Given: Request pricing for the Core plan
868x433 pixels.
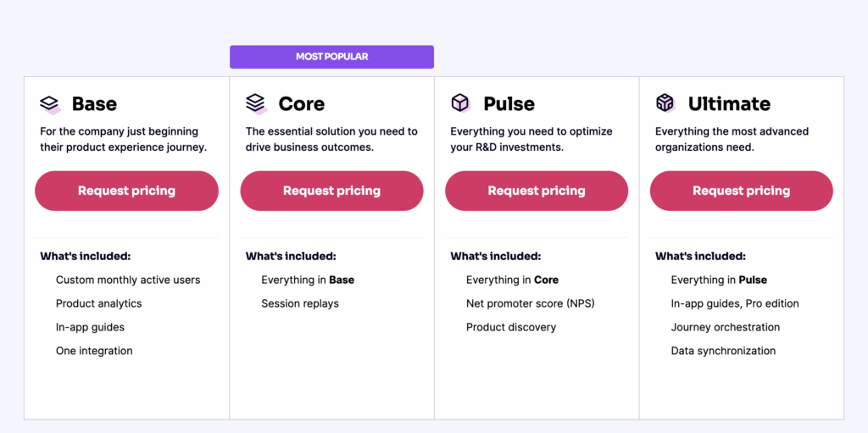Looking at the screenshot, I should coord(331,191).
